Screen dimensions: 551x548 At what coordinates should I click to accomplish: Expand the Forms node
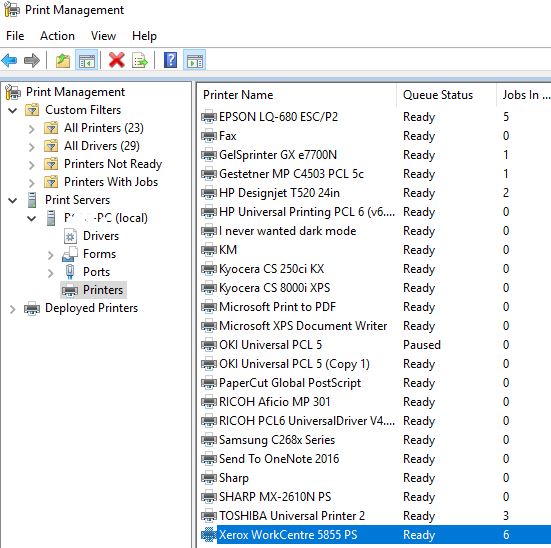pyautogui.click(x=51, y=255)
